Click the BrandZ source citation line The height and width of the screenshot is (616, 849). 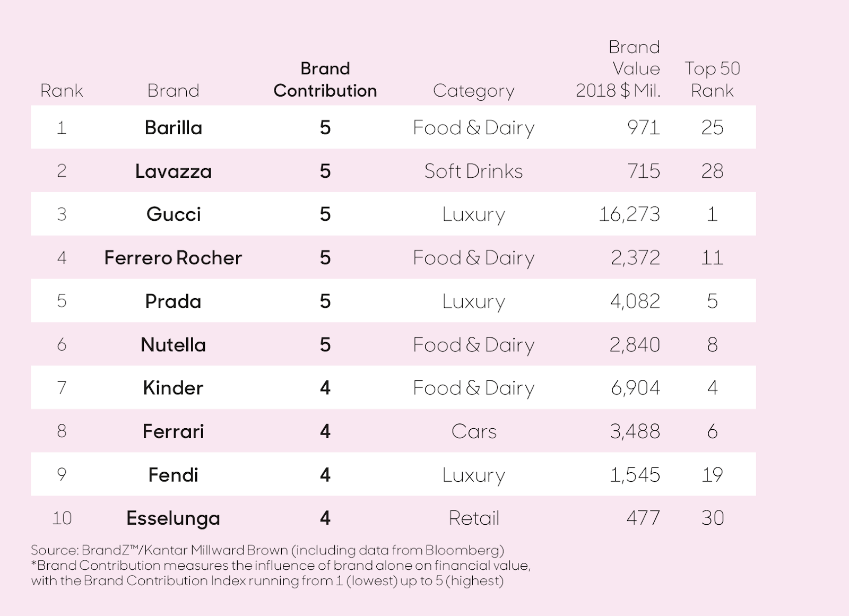(x=267, y=550)
